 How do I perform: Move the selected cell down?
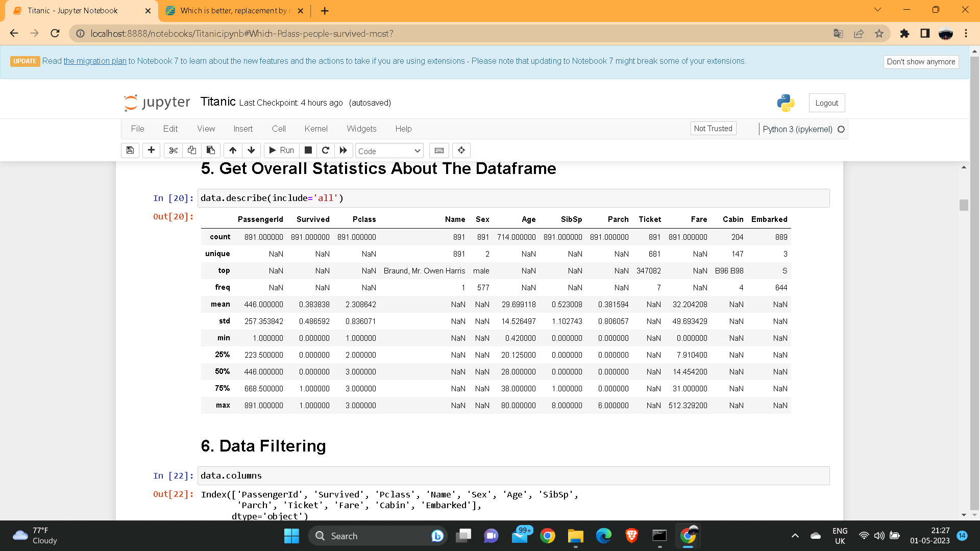point(251,151)
